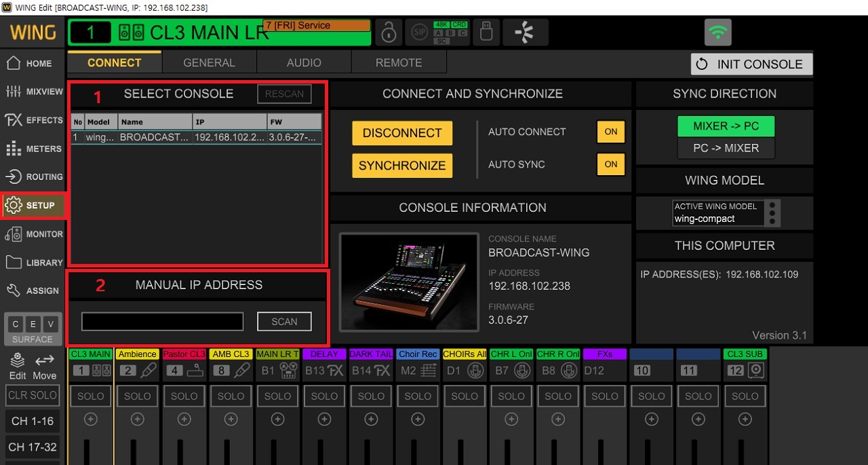The image size is (868, 465).
Task: Open the SETUP page
Action: pyautogui.click(x=33, y=205)
